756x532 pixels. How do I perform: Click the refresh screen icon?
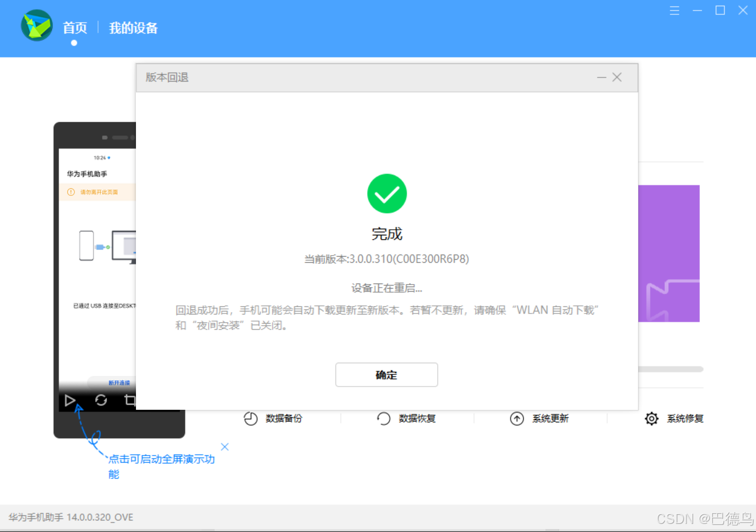tap(101, 401)
